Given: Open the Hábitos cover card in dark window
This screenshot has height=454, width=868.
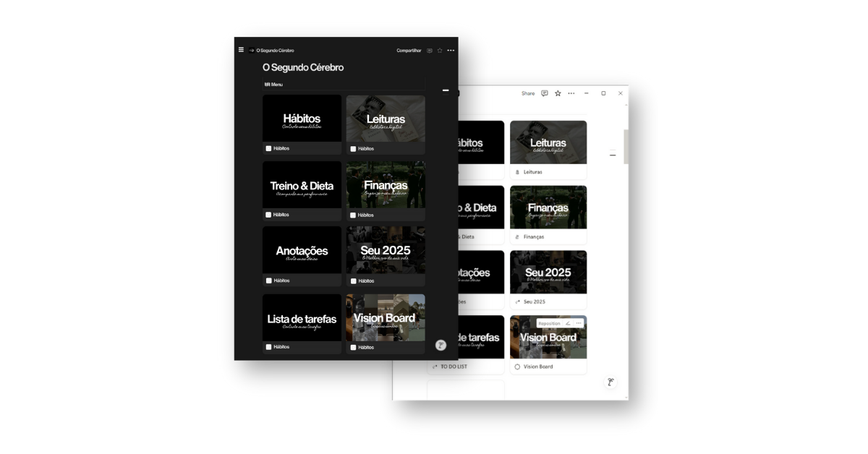Looking at the screenshot, I should point(302,119).
